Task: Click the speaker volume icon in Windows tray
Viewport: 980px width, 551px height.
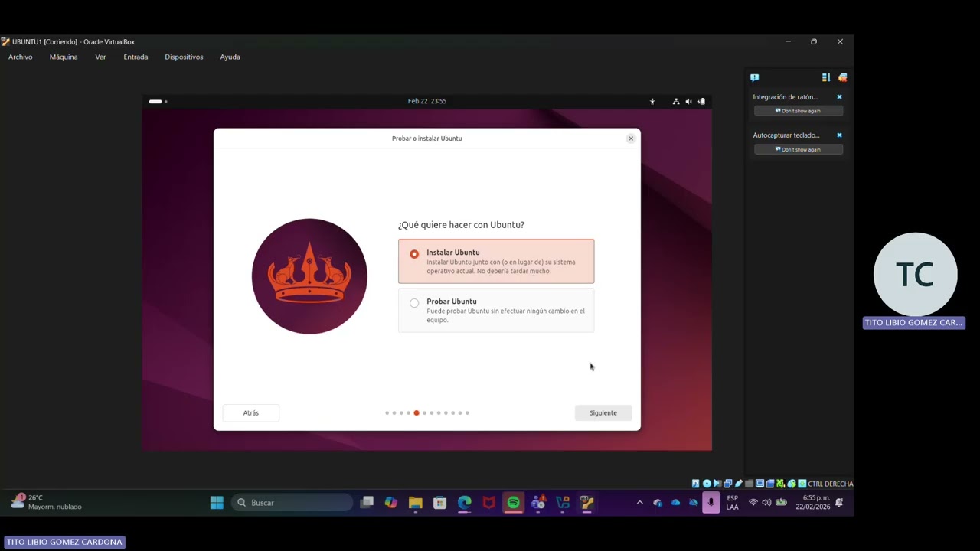Action: [766, 503]
